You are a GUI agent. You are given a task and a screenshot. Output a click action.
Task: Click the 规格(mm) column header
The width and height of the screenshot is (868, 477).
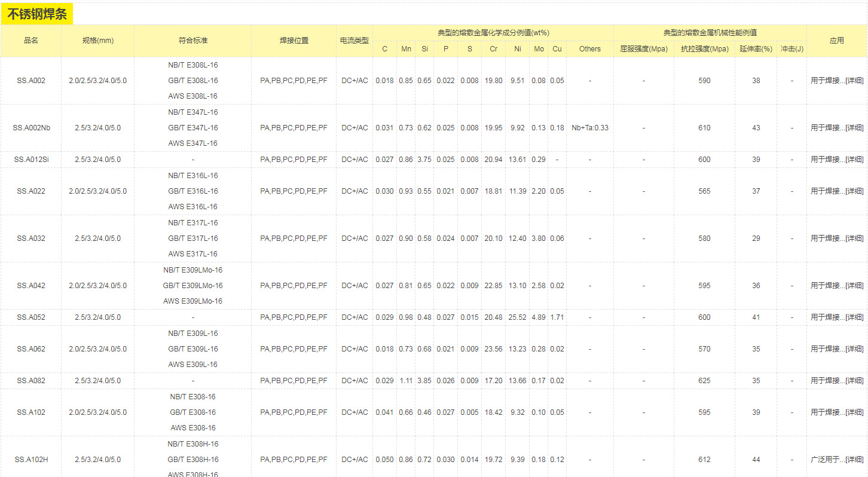pos(98,41)
